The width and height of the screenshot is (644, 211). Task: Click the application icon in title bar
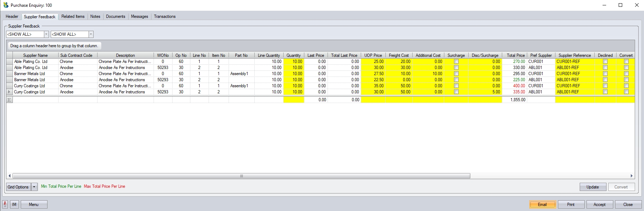click(6, 5)
